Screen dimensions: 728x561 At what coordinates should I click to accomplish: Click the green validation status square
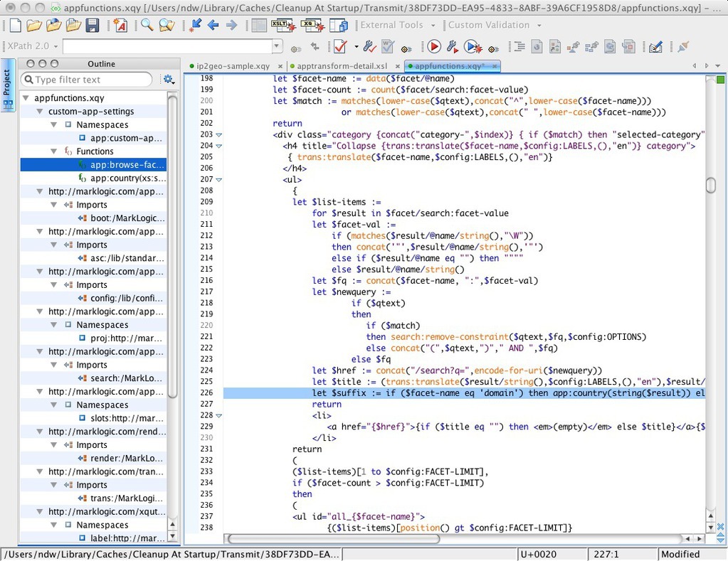(720, 80)
